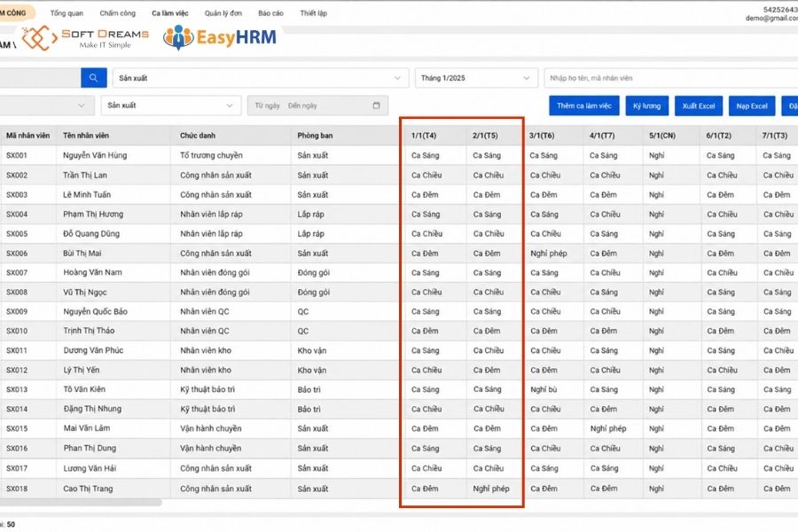798x532 pixels.
Task: Select employee Nguyễn Văn Hùng
Action: pyautogui.click(x=95, y=155)
